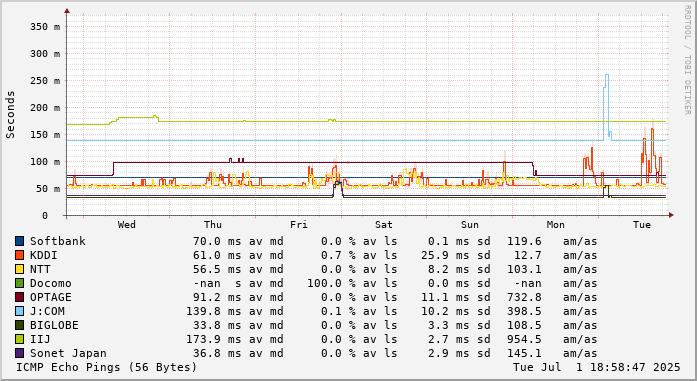The width and height of the screenshot is (697, 381).
Task: Click the Tue x-axis label
Action: coord(641,225)
